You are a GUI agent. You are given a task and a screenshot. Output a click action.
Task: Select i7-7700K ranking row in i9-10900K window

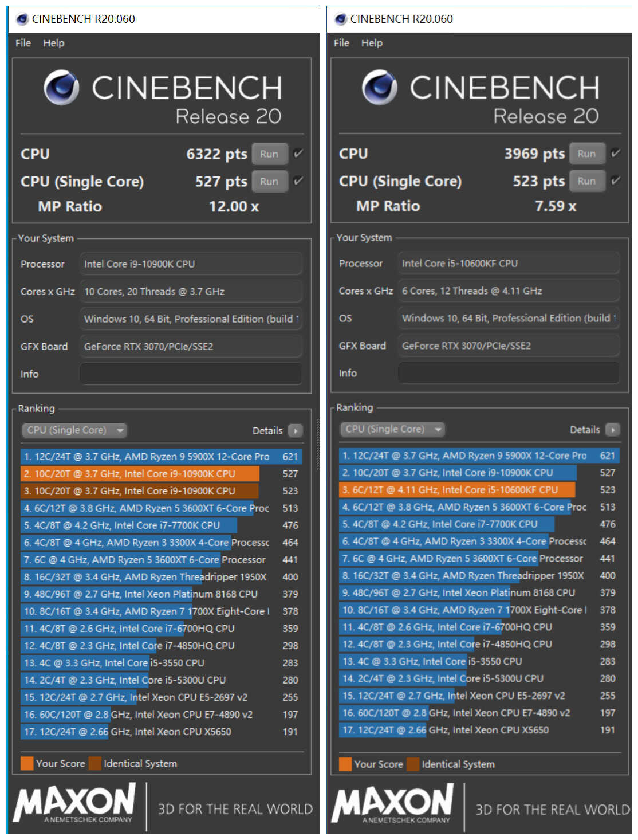coord(162,525)
